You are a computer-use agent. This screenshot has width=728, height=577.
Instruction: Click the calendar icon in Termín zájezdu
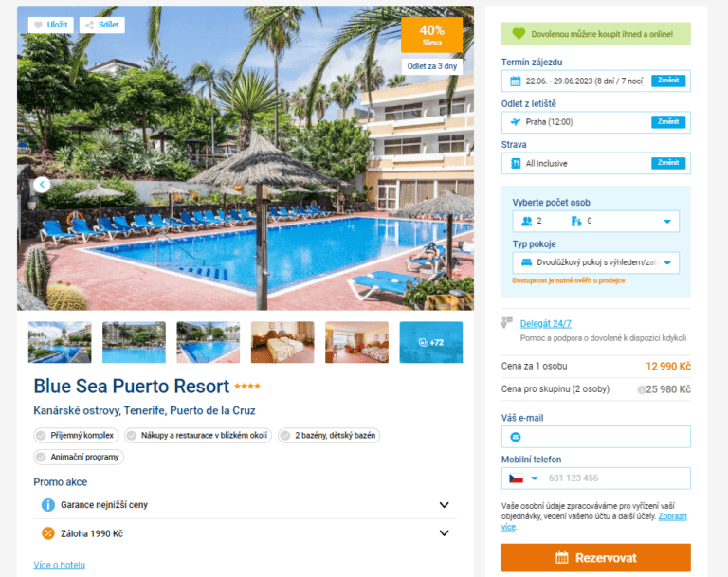pyautogui.click(x=516, y=81)
